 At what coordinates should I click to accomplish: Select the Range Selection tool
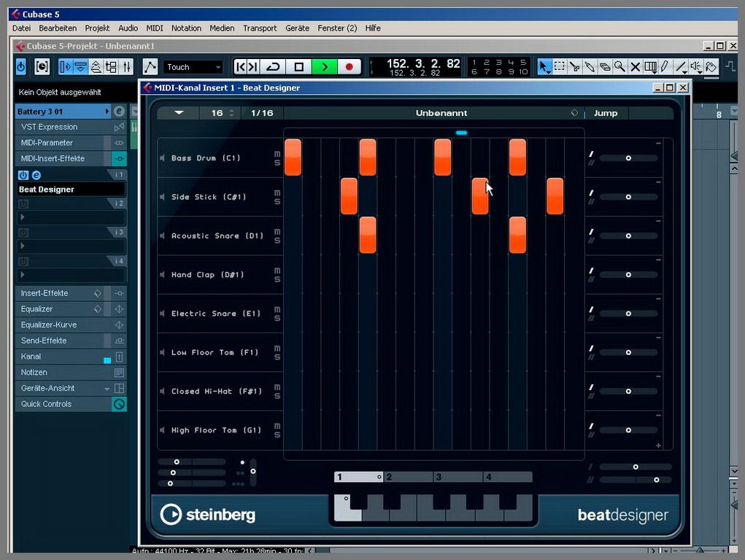pyautogui.click(x=560, y=67)
